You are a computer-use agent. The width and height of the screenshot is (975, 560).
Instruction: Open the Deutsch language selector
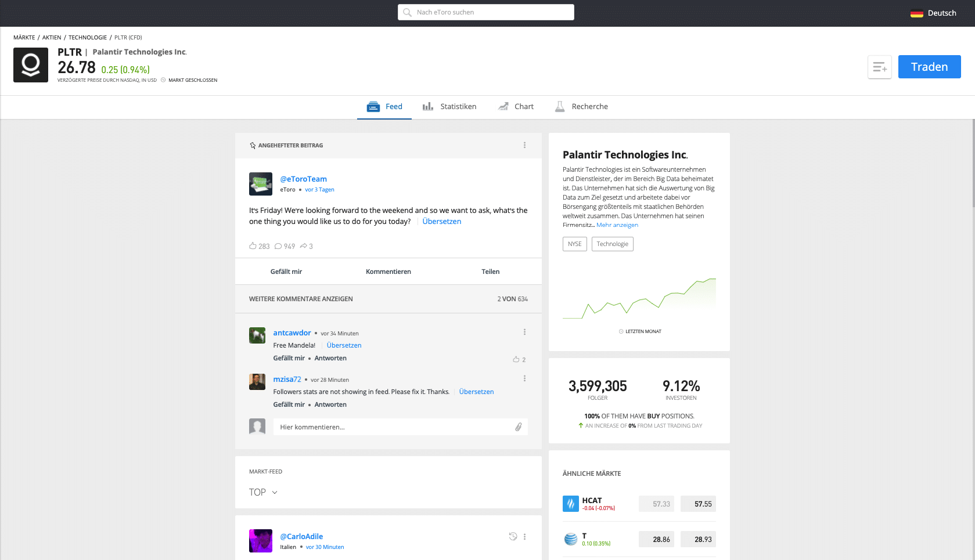coord(933,13)
